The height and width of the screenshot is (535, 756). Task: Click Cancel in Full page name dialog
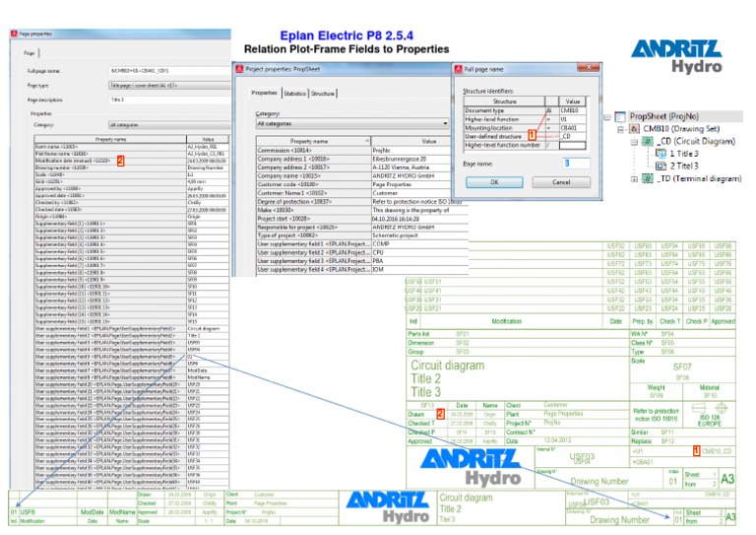[x=561, y=182]
